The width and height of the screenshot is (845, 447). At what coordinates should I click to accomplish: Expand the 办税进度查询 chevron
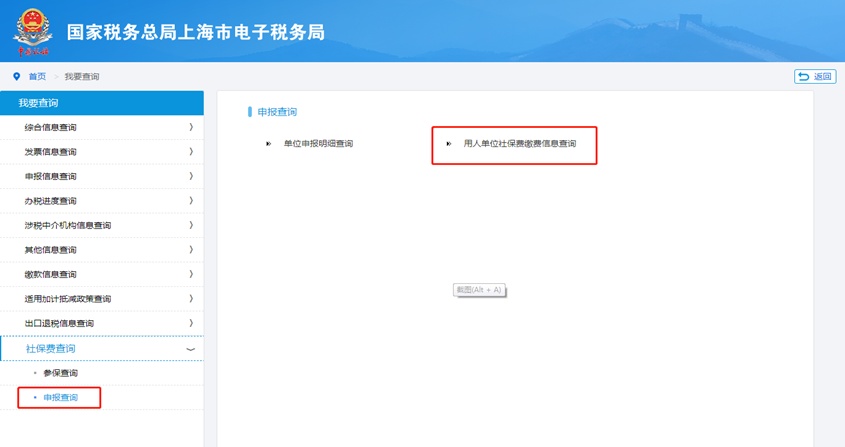pyautogui.click(x=191, y=201)
